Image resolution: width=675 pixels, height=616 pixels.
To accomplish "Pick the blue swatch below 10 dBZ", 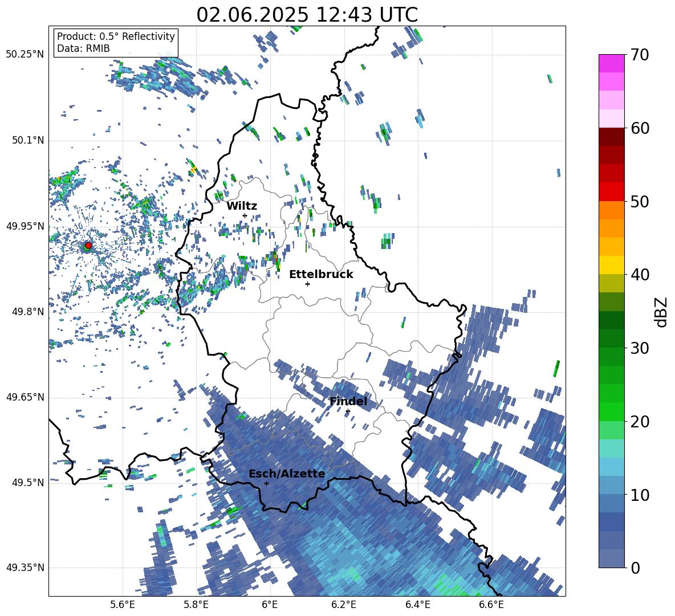I will point(611,503).
